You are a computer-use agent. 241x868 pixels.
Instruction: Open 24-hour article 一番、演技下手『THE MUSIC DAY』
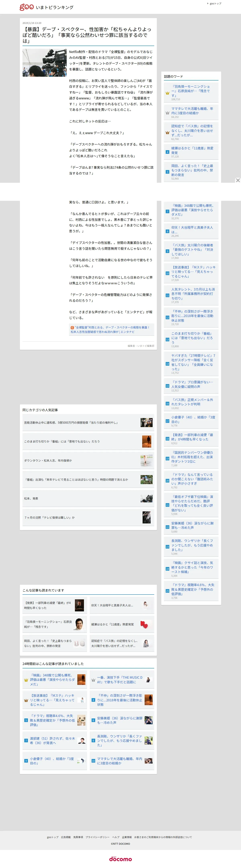120,680
